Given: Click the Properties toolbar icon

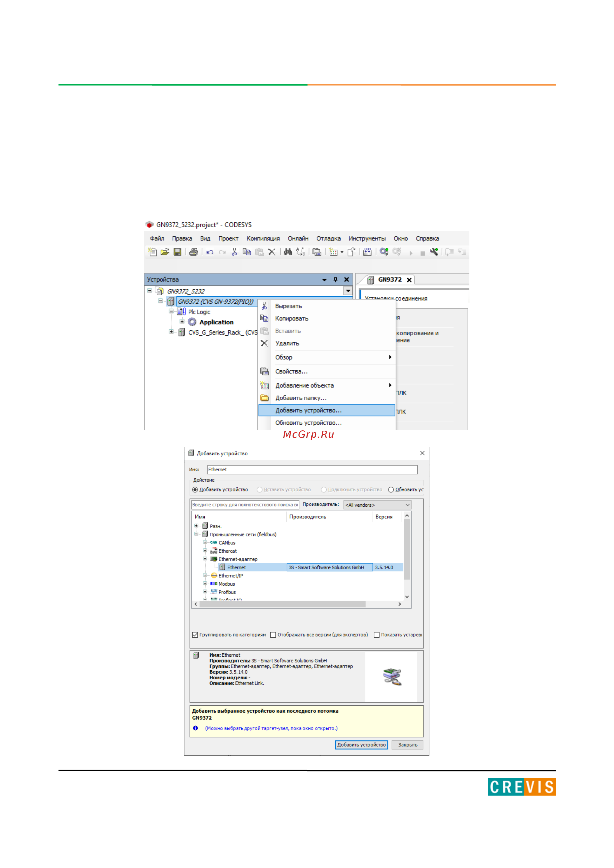Looking at the screenshot, I should (317, 252).
